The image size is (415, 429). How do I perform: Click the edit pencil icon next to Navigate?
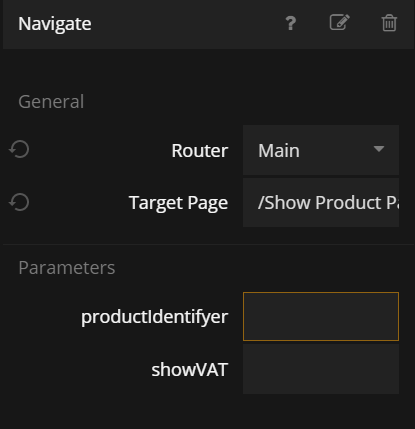coord(340,23)
